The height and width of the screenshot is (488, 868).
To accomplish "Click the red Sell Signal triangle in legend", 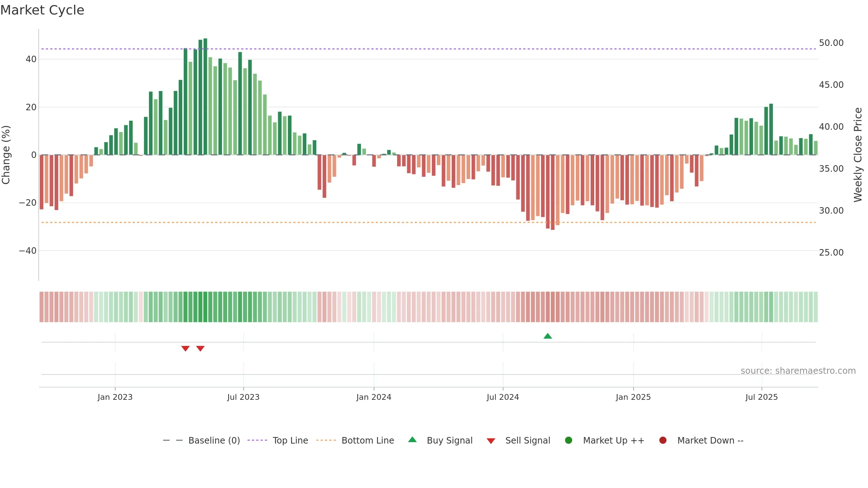I will (491, 441).
